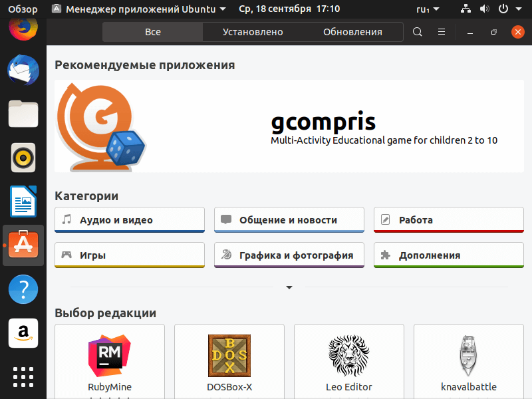
Task: Click the DOSBox-X app name label
Action: click(x=229, y=387)
